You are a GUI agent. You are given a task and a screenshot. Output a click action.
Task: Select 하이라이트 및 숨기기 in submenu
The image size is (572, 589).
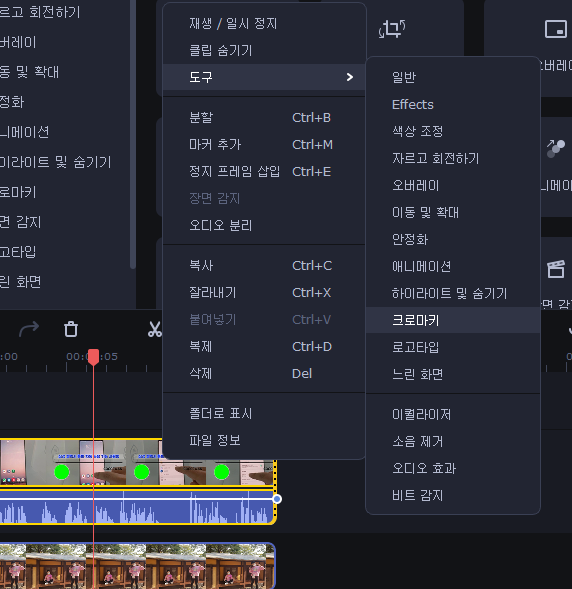coord(453,293)
